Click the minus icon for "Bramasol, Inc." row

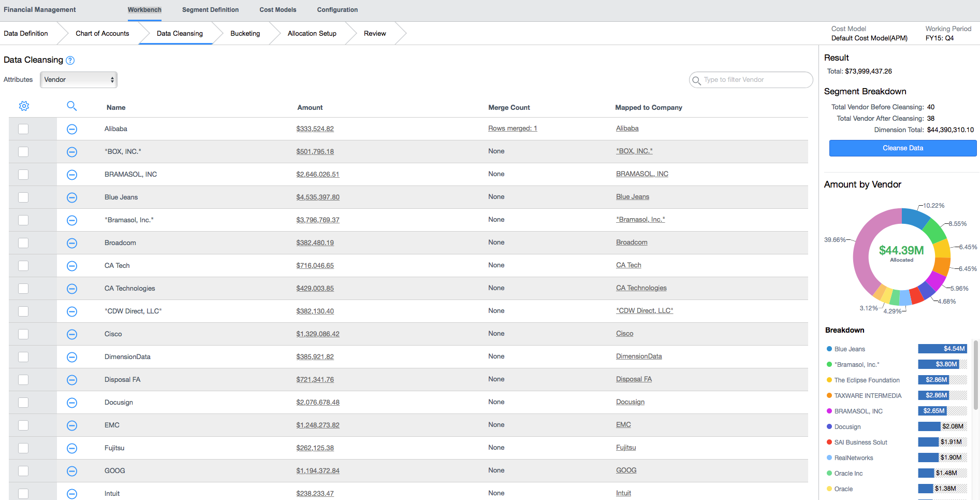point(72,220)
